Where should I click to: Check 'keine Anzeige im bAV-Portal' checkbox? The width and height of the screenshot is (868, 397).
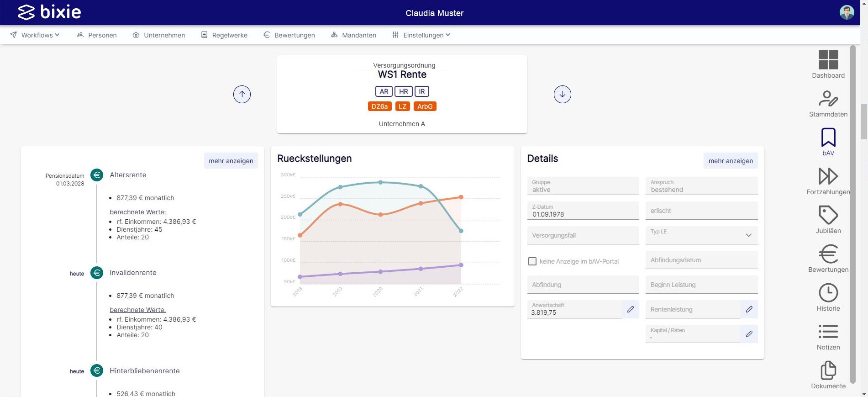[x=532, y=261]
